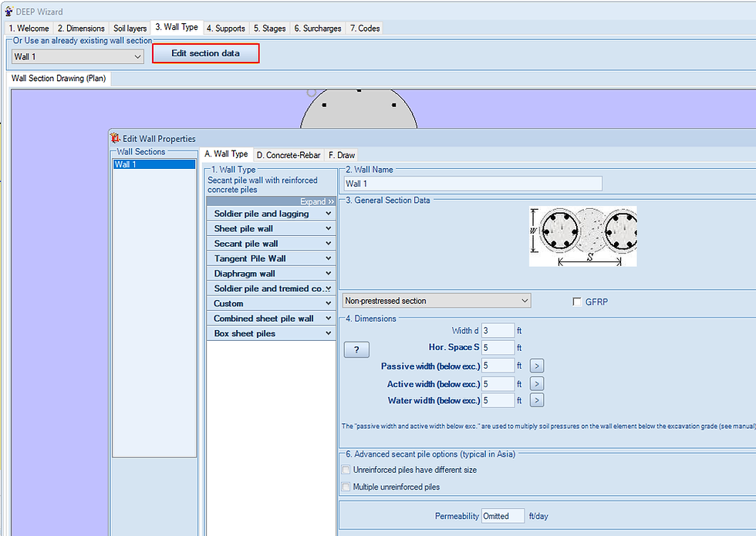Click the Wall Name input field
The width and height of the screenshot is (756, 536).
(473, 184)
